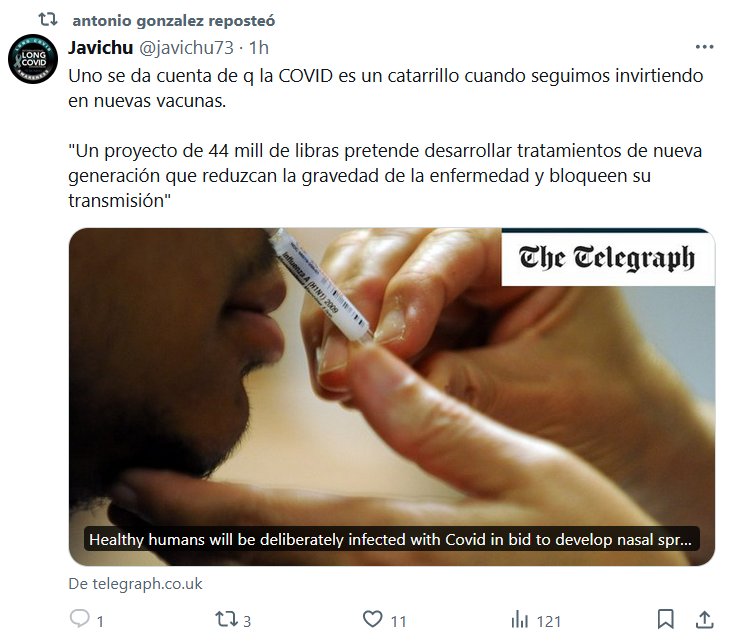
Task: Click the repost icon beside antonio gonzalez
Action: pyautogui.click(x=48, y=20)
